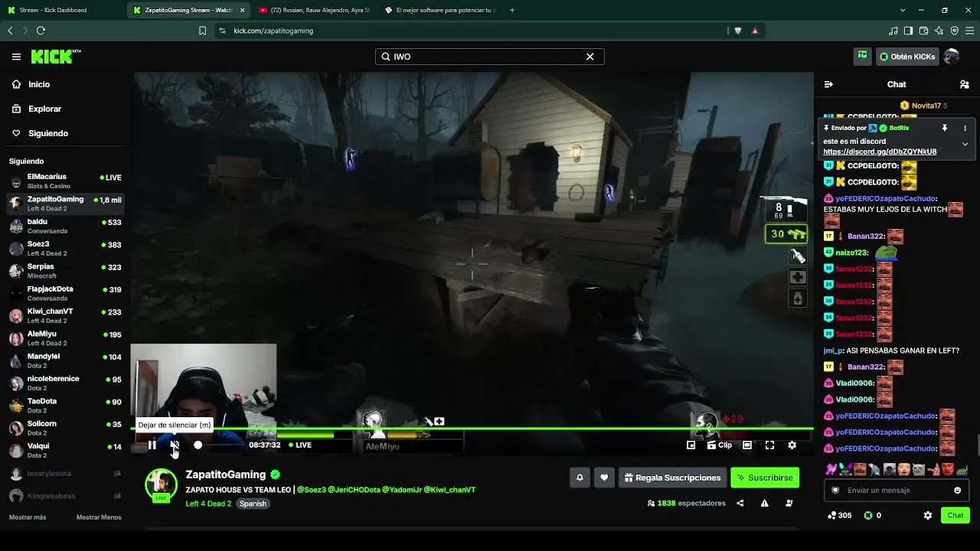Type in the Enviar un mensaje field
980x551 pixels.
[897, 490]
